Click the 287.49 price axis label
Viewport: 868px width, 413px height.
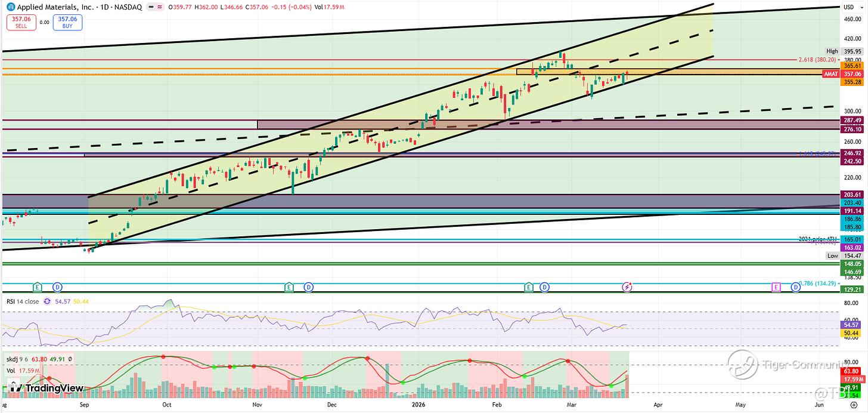pos(852,120)
